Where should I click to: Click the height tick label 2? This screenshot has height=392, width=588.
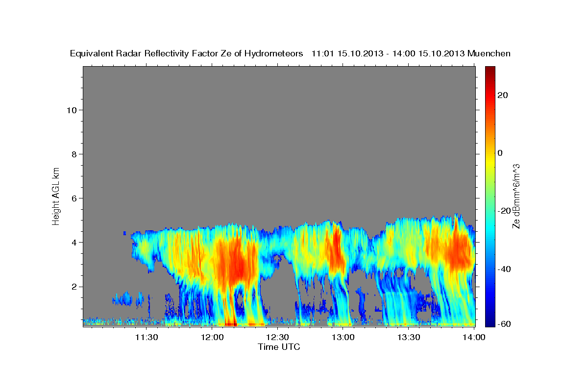(x=74, y=287)
